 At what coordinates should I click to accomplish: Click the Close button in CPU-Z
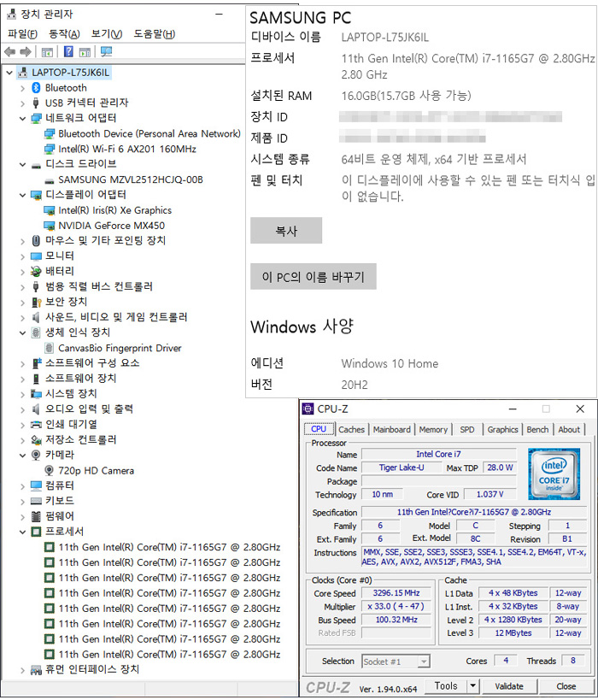[x=566, y=686]
